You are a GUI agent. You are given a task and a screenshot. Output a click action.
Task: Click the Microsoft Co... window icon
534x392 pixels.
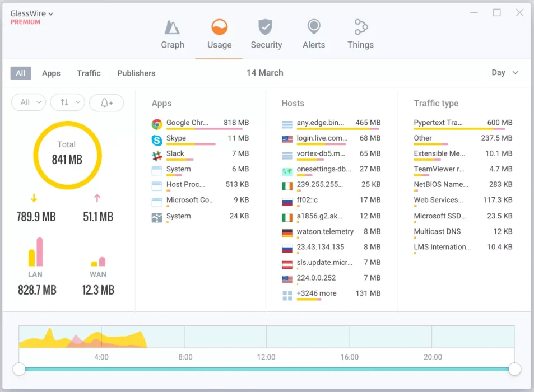click(157, 202)
